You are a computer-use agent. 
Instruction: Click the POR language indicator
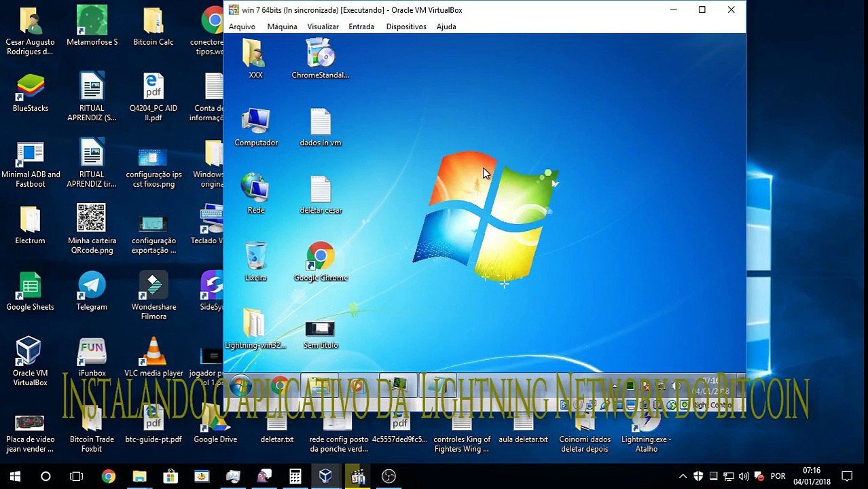point(778,476)
